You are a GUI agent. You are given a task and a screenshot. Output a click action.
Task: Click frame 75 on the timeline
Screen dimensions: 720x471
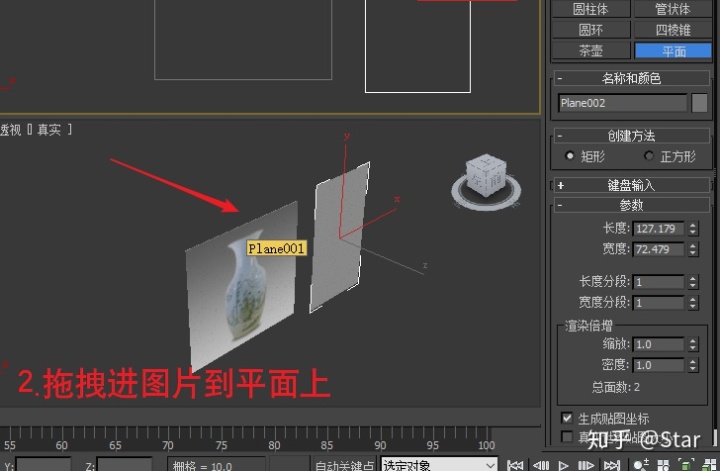coord(221,445)
